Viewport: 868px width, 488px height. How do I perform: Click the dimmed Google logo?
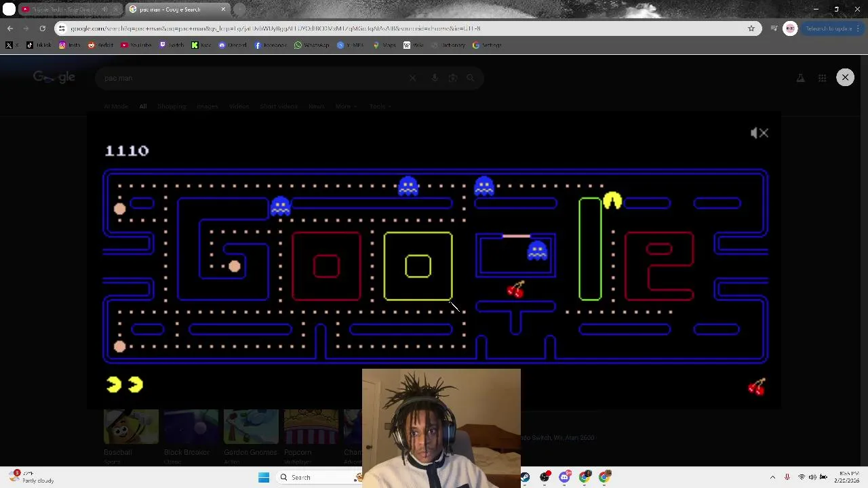click(x=54, y=78)
